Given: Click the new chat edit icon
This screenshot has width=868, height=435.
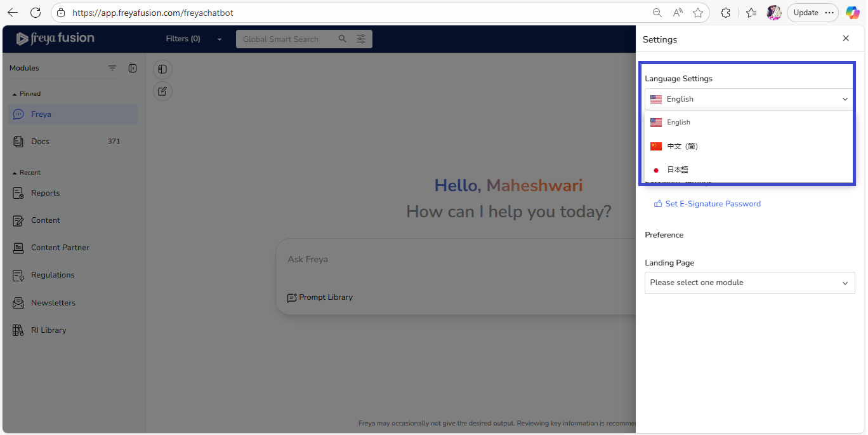Looking at the screenshot, I should pyautogui.click(x=162, y=91).
